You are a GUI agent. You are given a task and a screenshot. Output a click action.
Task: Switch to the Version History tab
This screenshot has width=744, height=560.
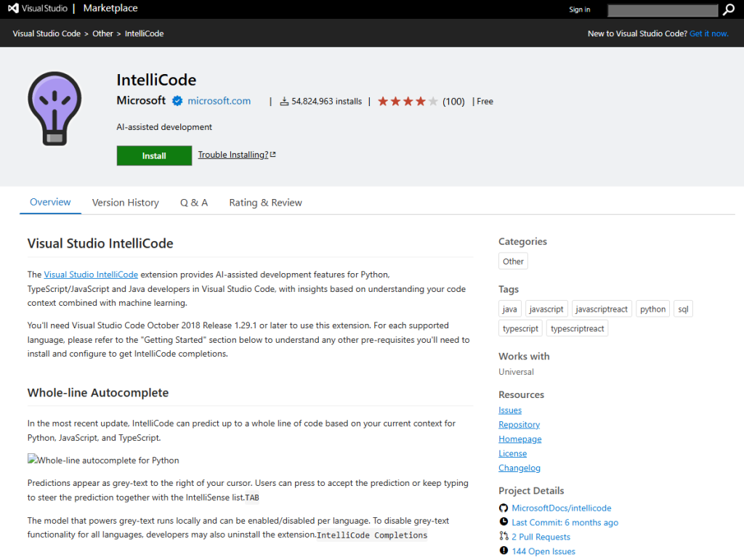(x=125, y=203)
